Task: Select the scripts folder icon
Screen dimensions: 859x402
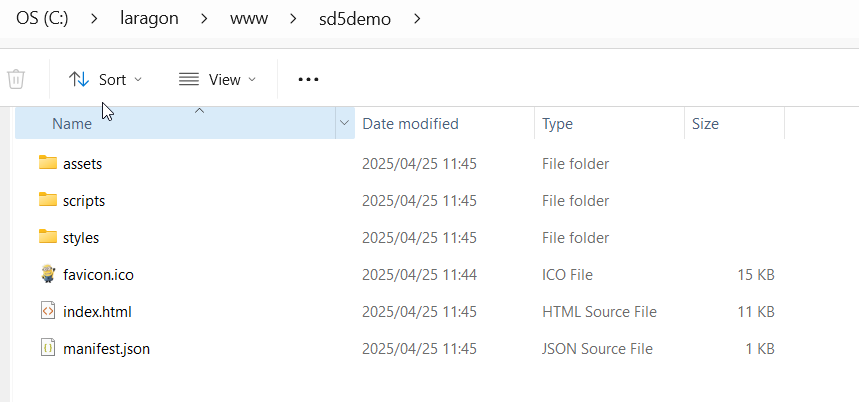Action: (x=48, y=200)
